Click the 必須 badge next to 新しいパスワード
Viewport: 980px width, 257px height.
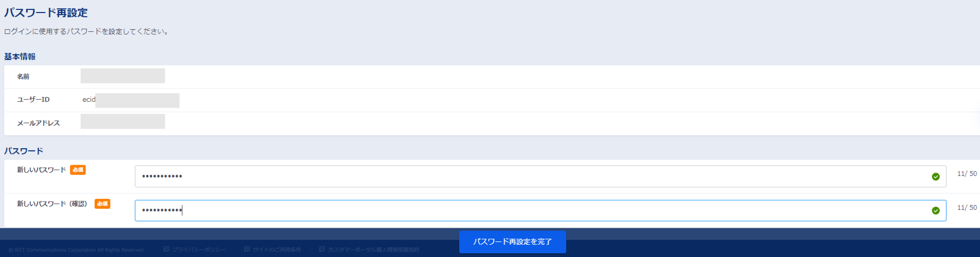[78, 170]
